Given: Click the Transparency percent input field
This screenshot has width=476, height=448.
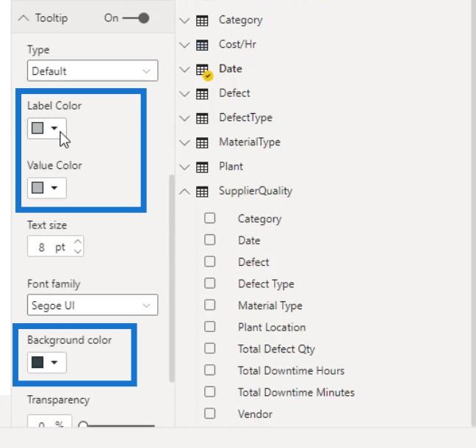Looking at the screenshot, I should click(50, 422).
